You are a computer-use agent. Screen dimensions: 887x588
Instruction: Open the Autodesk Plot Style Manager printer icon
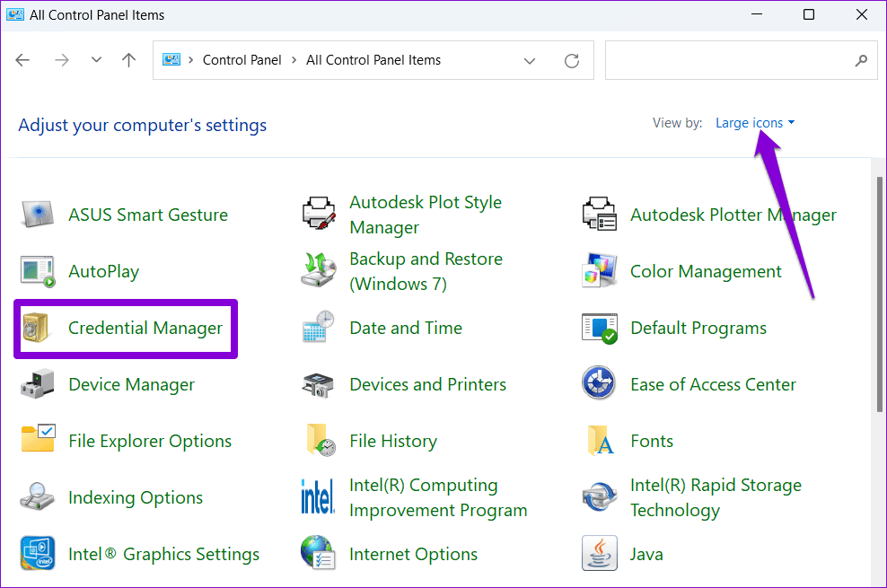tap(319, 214)
